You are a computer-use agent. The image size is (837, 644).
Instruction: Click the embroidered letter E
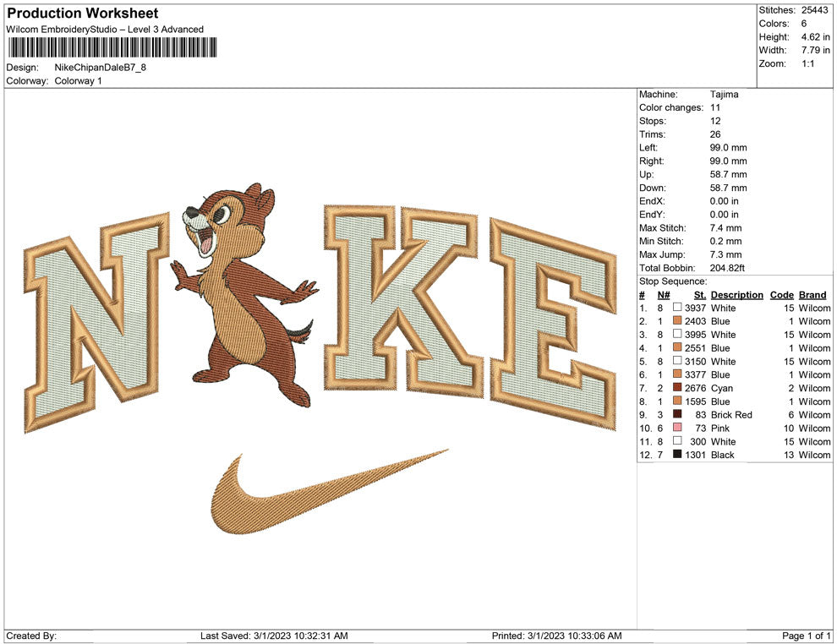[x=553, y=325]
